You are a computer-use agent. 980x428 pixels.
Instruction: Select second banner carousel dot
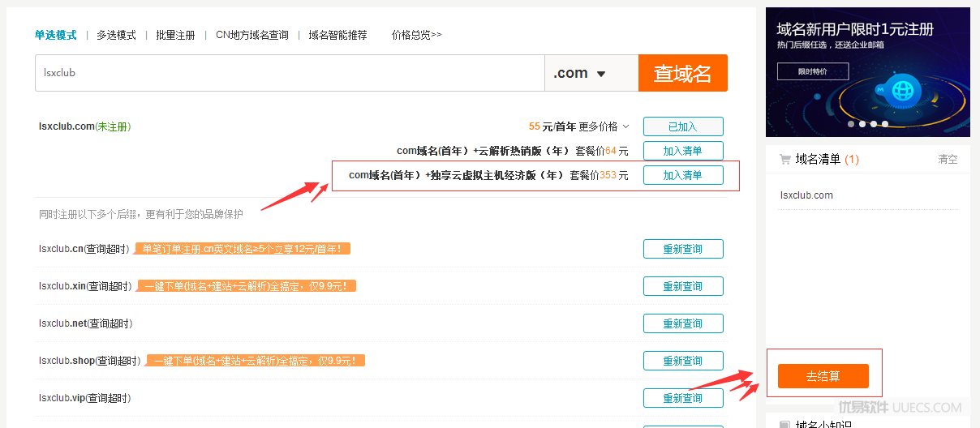[x=862, y=124]
